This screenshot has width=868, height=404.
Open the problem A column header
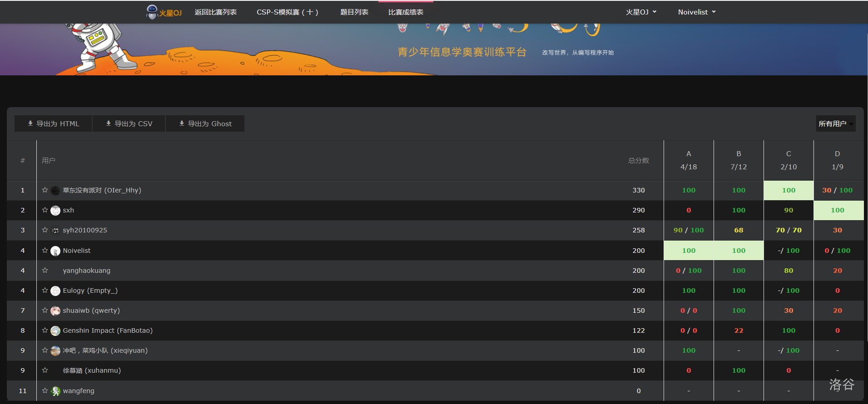coord(689,154)
